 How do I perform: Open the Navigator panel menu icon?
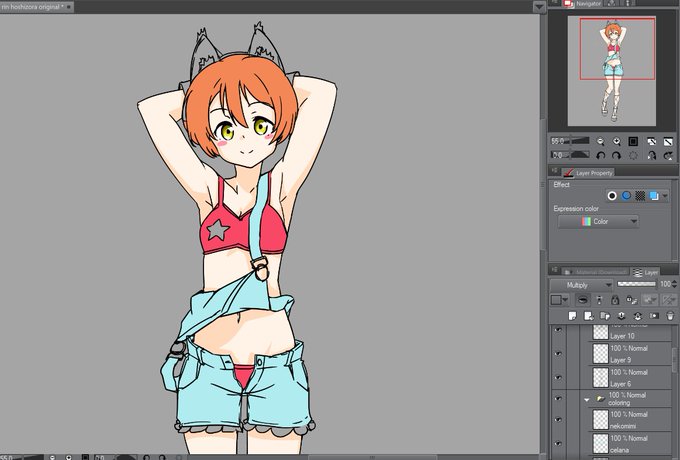[555, 3]
